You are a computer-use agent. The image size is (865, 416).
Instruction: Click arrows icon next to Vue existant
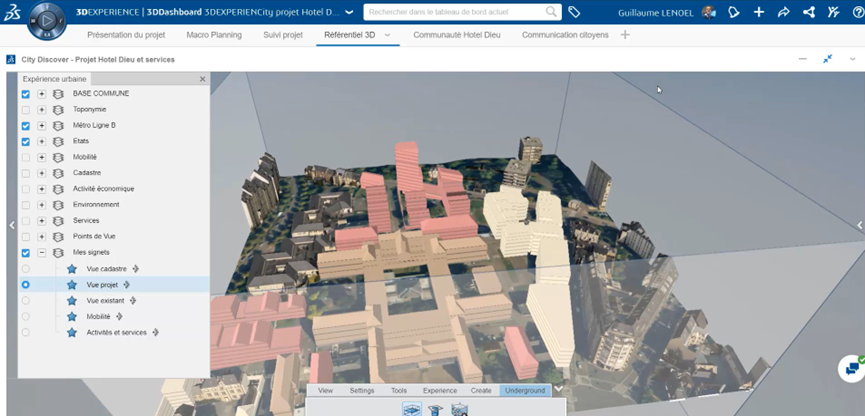click(133, 301)
